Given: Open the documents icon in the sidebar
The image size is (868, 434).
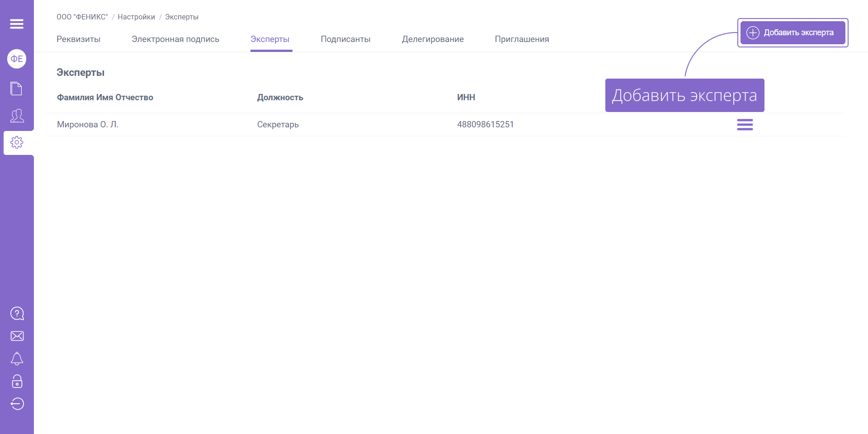Looking at the screenshot, I should click(17, 89).
